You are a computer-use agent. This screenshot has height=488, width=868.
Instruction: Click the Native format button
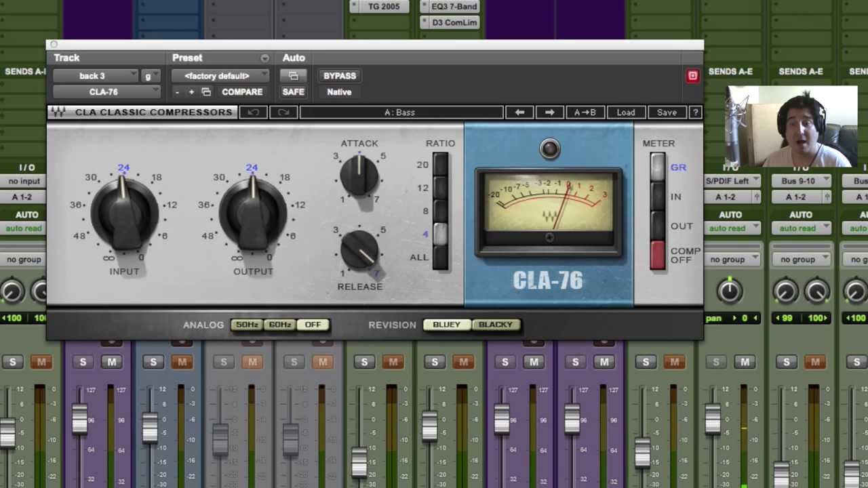[x=339, y=92]
